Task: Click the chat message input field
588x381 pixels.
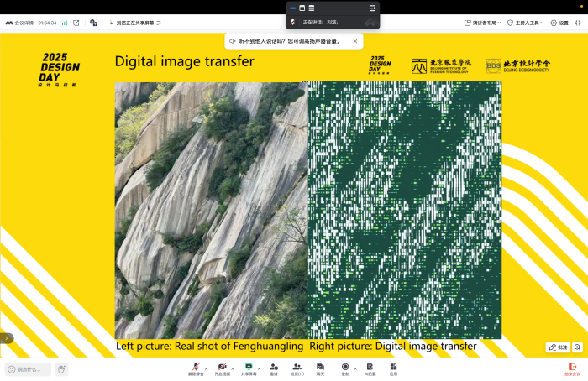Action: (x=29, y=369)
